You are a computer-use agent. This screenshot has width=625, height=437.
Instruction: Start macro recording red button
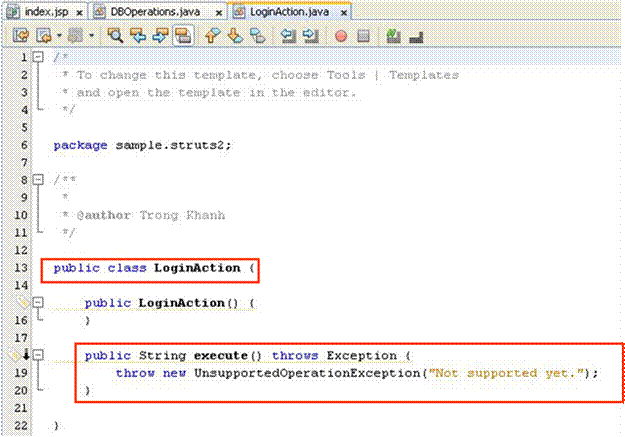[x=341, y=36]
